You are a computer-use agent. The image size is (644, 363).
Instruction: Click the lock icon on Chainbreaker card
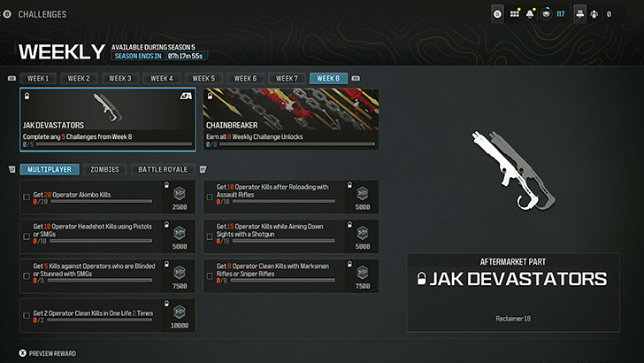(210, 96)
